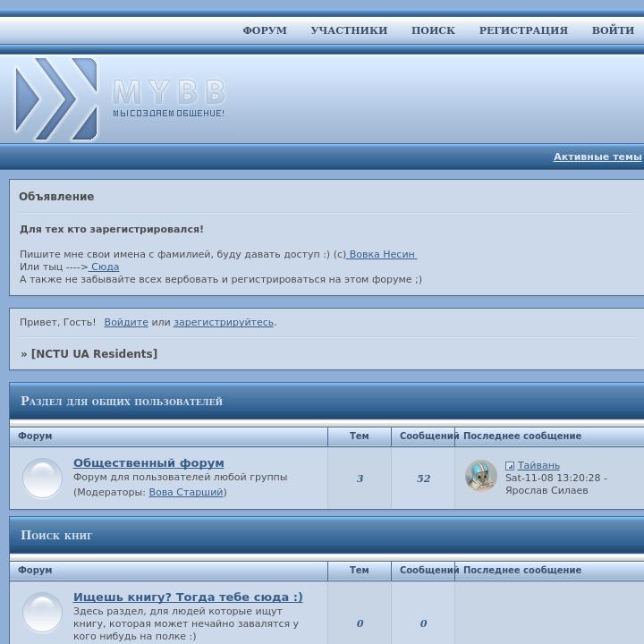Image resolution: width=644 pixels, height=644 pixels.
Task: Open the Тайвань last topic
Action: pyautogui.click(x=538, y=465)
